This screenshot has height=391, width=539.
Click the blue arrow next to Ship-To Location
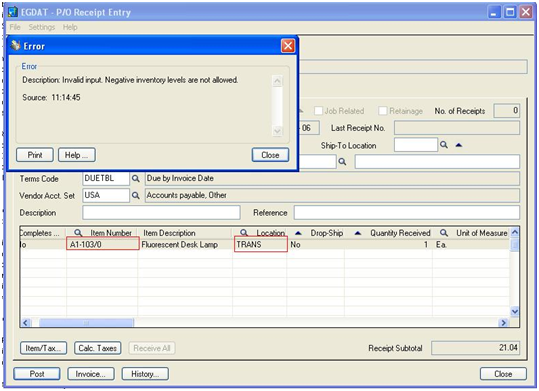coord(459,145)
